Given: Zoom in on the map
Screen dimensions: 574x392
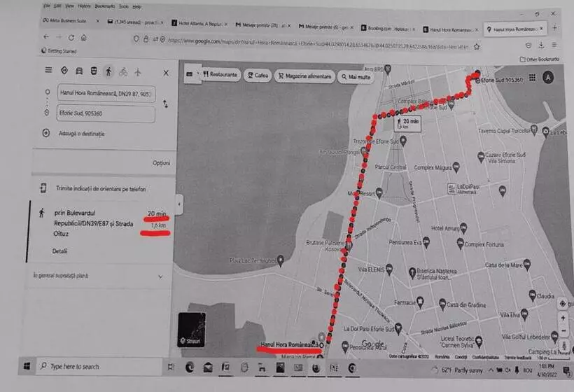Looking at the screenshot, I should [x=563, y=318].
